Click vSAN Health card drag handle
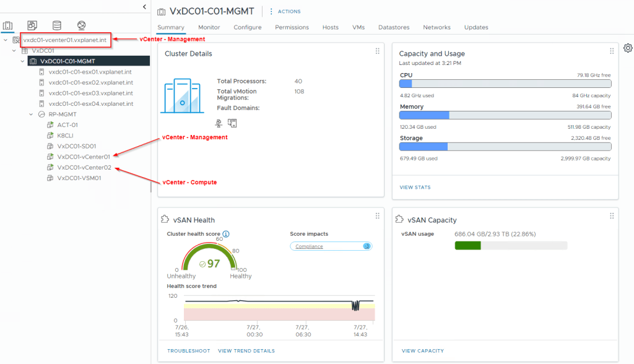Image resolution: width=634 pixels, height=364 pixels. pos(377,216)
